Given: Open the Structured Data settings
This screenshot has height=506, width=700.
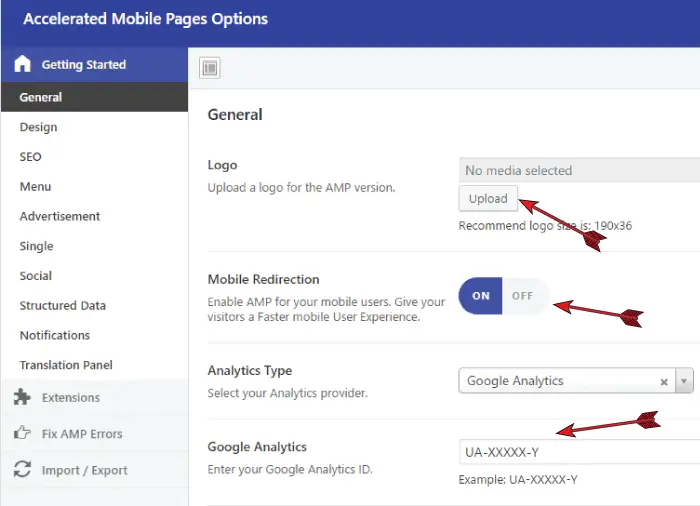Looking at the screenshot, I should tap(95, 305).
